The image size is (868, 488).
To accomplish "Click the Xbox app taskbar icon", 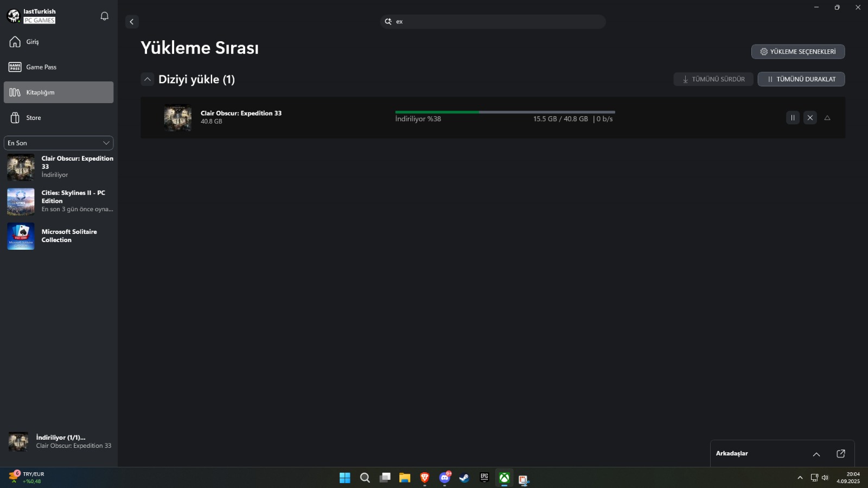I will pos(505,478).
